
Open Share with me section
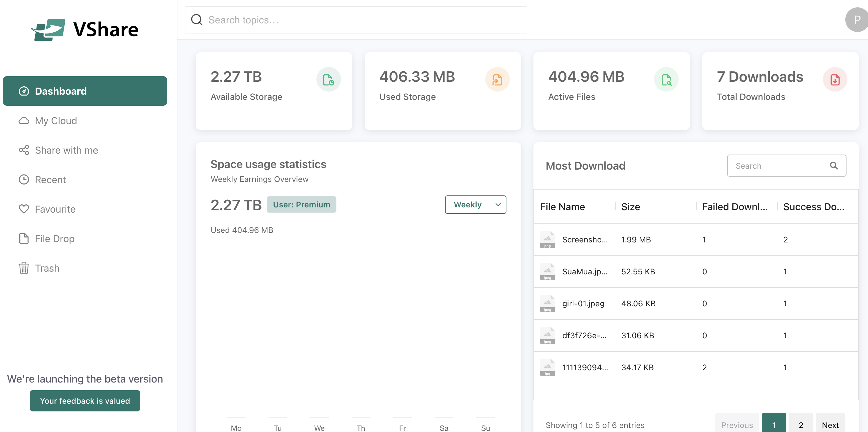66,150
